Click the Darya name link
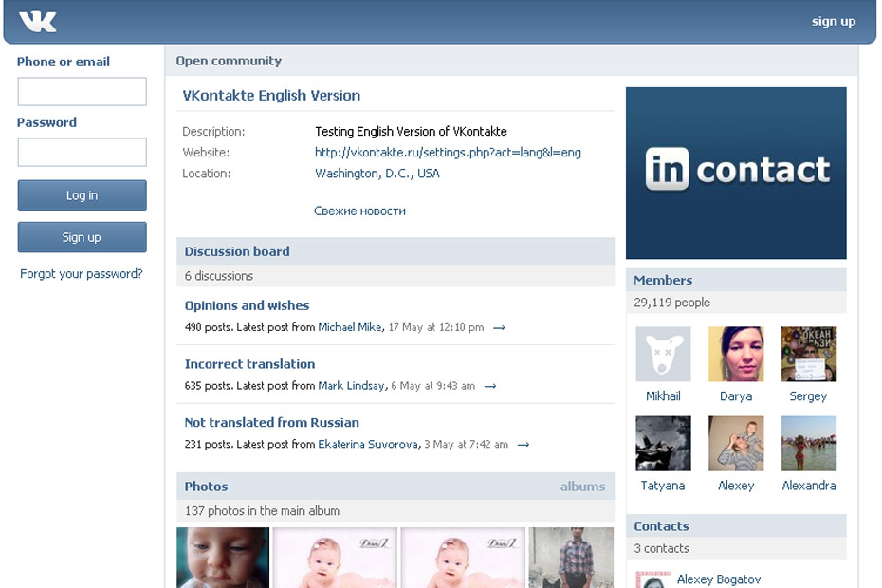Image resolution: width=882 pixels, height=588 pixels. pyautogui.click(x=736, y=396)
